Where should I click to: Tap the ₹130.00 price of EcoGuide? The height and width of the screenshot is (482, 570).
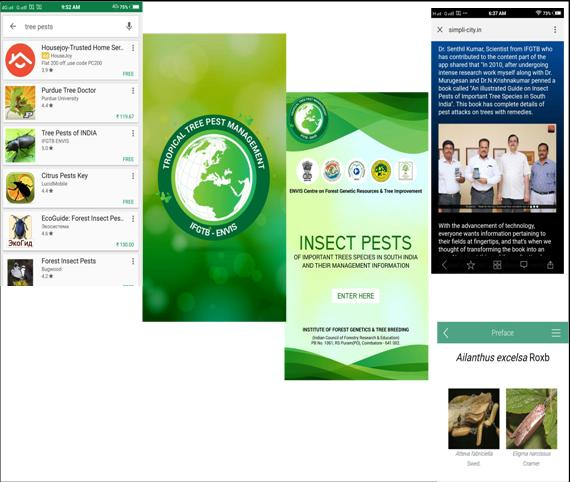[x=125, y=245]
